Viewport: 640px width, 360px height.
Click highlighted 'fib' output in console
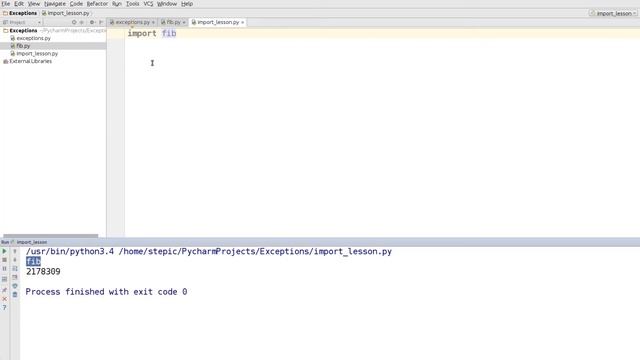[x=33, y=262]
